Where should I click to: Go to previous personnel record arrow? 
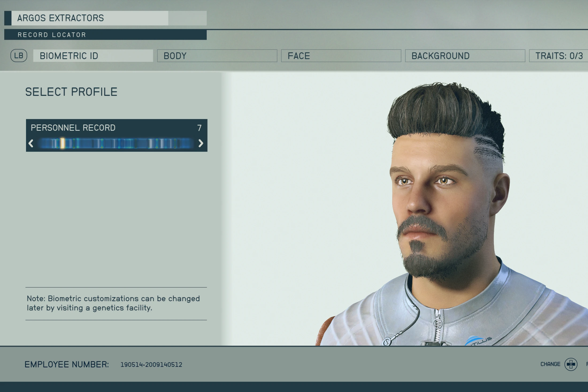[31, 143]
